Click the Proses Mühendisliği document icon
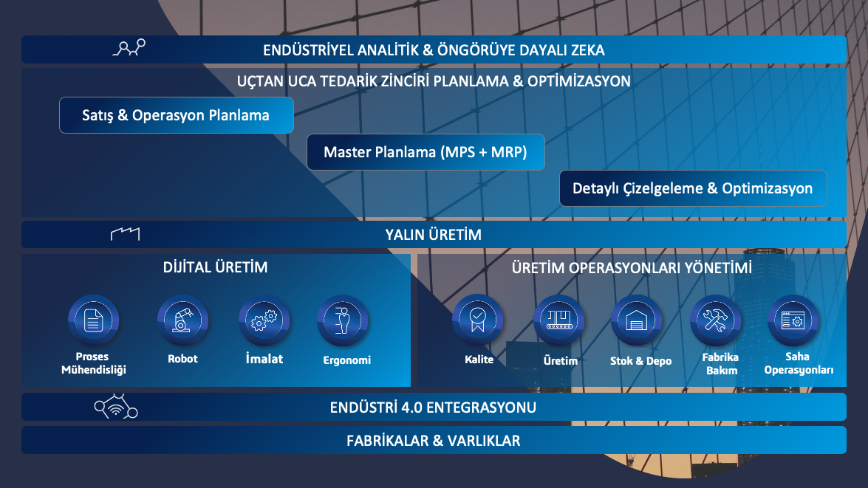This screenshot has height=488, width=868. (x=94, y=321)
